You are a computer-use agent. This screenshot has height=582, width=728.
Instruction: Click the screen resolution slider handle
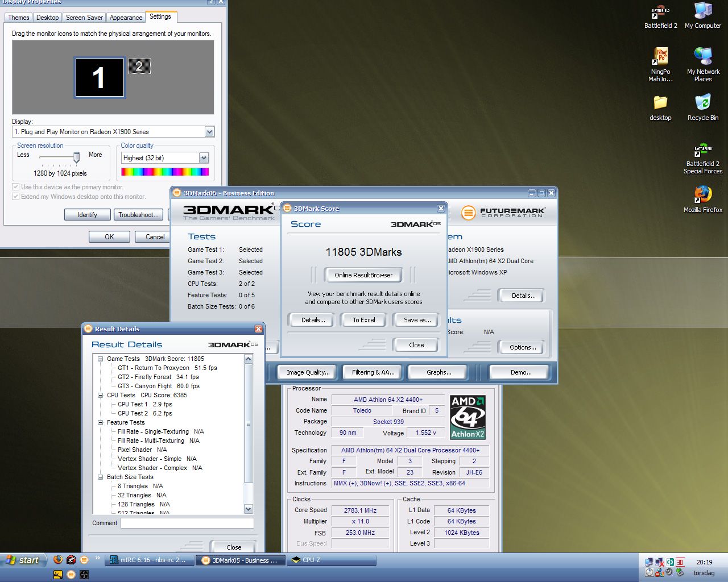click(x=76, y=157)
